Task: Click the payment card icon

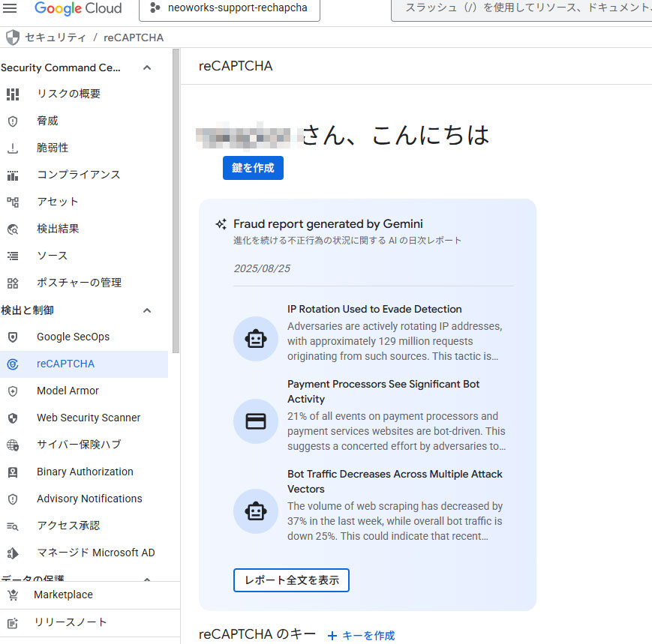Action: [255, 421]
